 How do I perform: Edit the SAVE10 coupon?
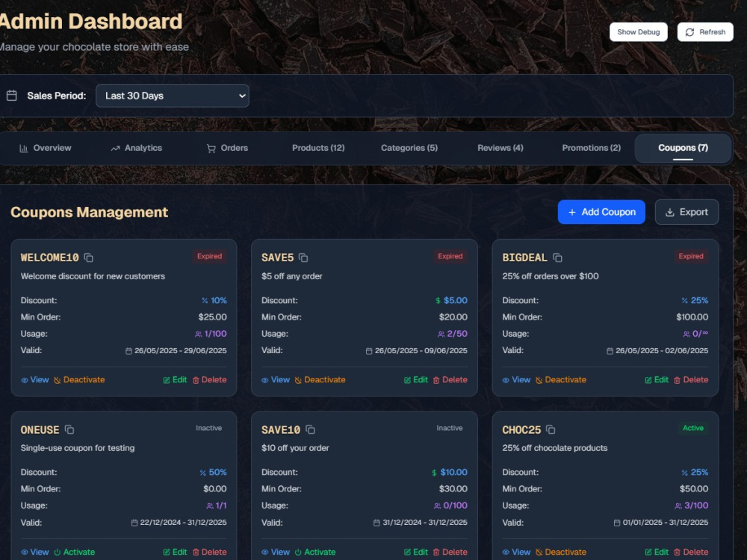click(415, 552)
